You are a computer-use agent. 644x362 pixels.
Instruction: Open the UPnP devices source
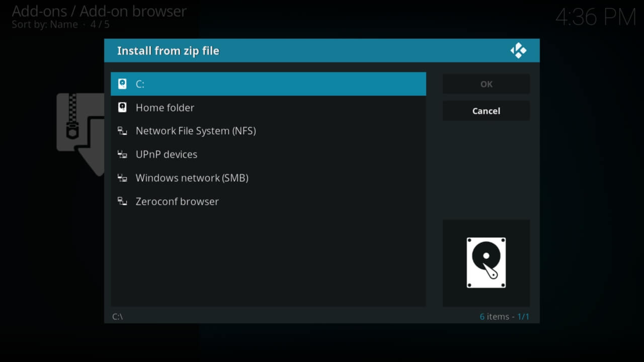268,154
